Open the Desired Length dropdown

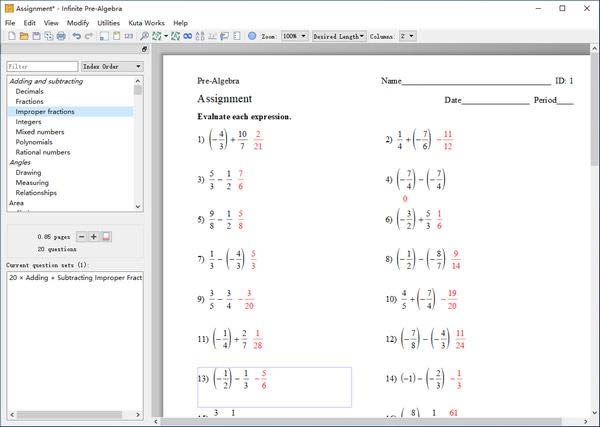point(339,36)
